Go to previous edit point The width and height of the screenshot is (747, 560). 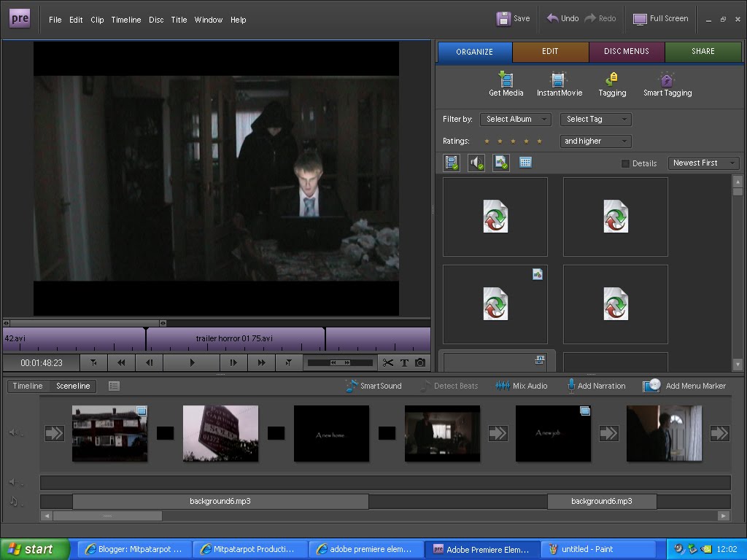point(94,363)
